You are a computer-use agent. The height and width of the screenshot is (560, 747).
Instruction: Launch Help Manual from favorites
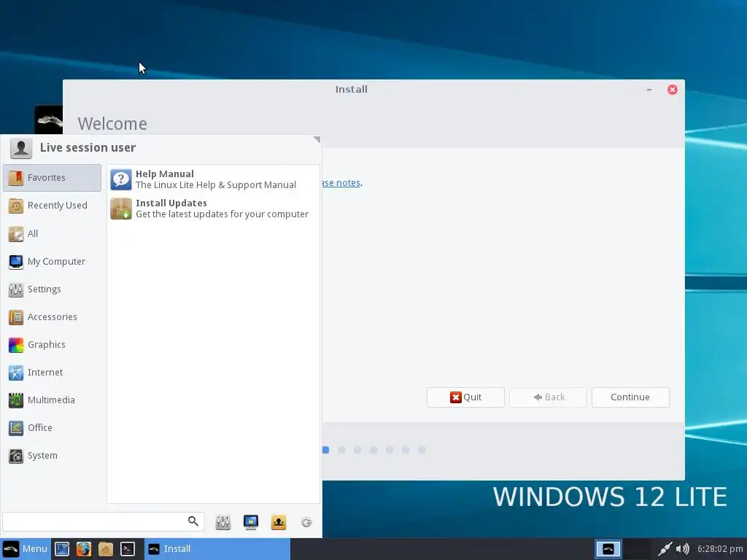[x=214, y=179]
